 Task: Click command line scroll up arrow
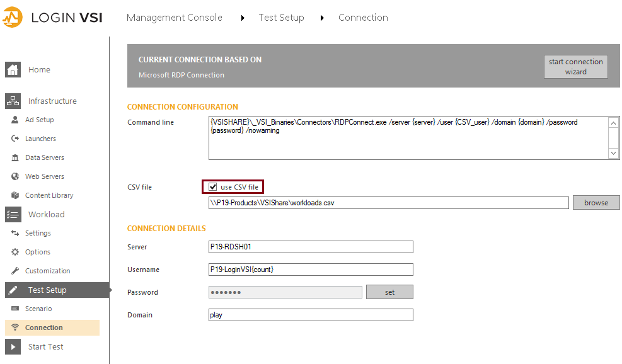point(613,123)
